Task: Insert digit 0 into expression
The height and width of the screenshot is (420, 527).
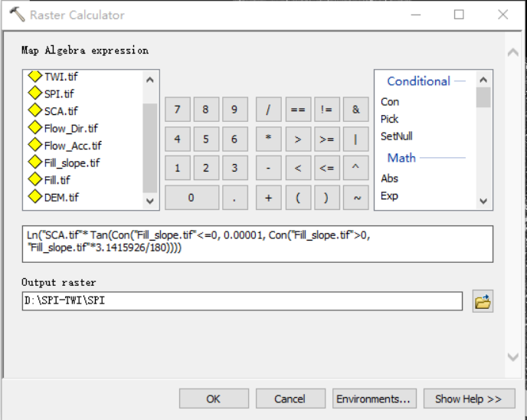Action: (192, 198)
